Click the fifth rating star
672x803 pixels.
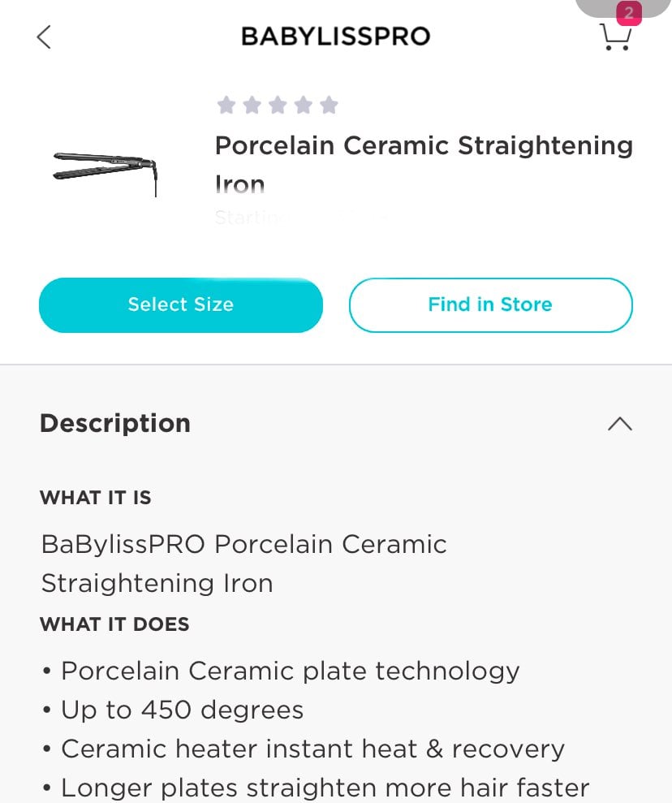pyautogui.click(x=329, y=106)
